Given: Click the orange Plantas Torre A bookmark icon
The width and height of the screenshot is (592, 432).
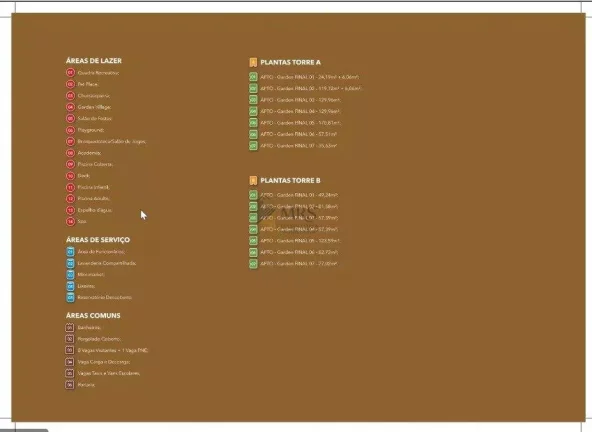Looking at the screenshot, I should coord(253,62).
